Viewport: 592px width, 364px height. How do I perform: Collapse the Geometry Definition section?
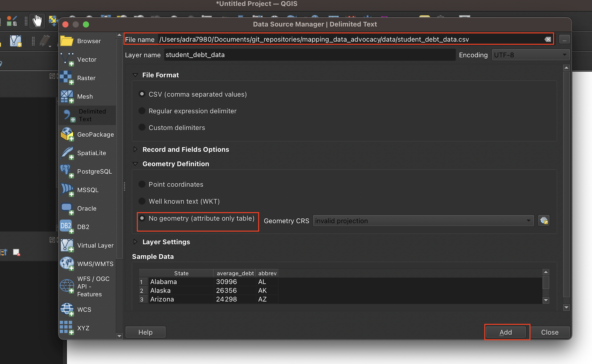[135, 164]
